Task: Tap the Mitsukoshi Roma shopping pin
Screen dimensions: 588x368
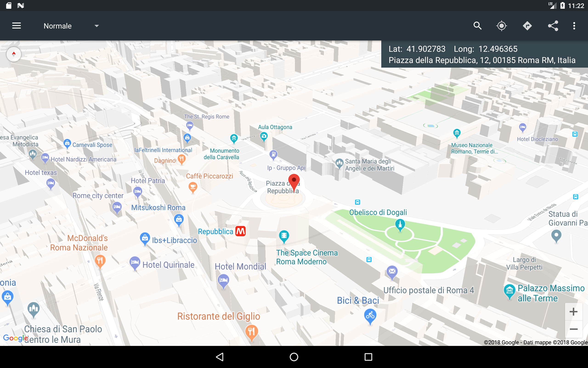Action: click(x=179, y=220)
